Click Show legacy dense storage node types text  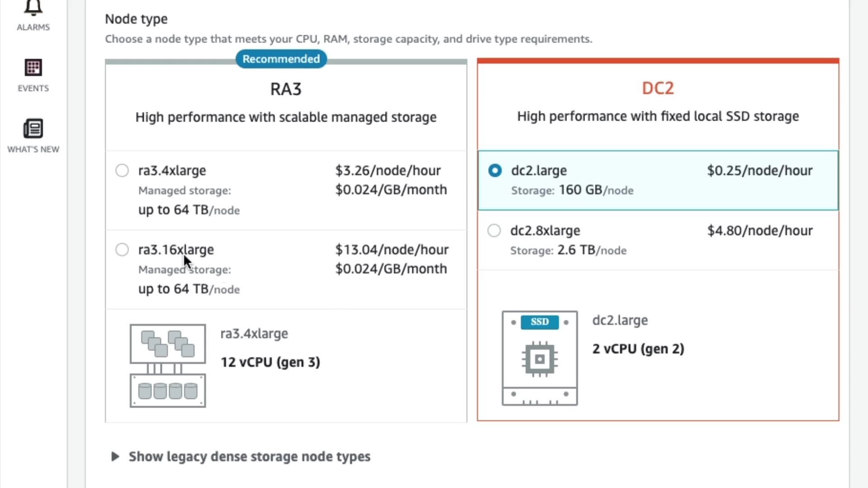249,456
